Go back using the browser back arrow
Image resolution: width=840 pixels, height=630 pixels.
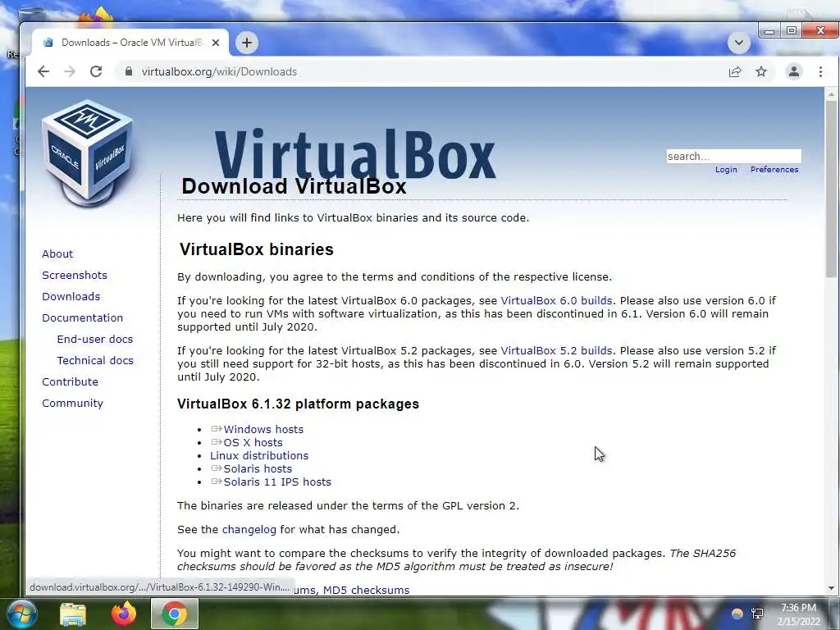coord(43,71)
